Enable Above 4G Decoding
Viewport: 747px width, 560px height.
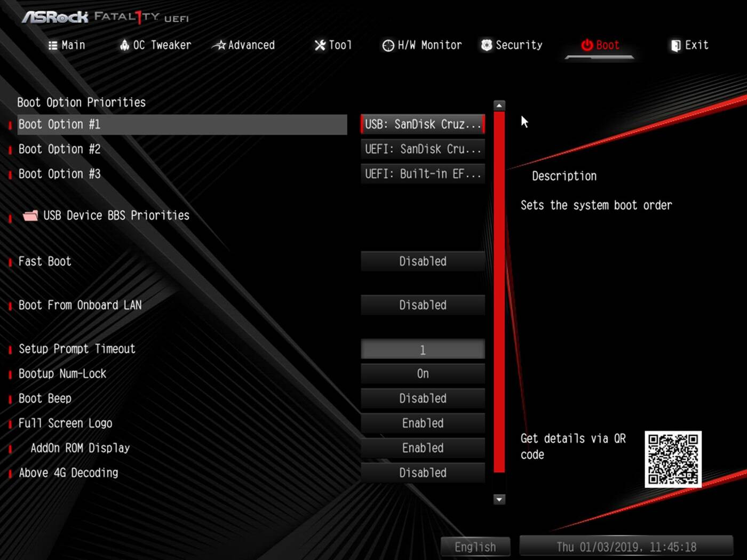pyautogui.click(x=423, y=473)
